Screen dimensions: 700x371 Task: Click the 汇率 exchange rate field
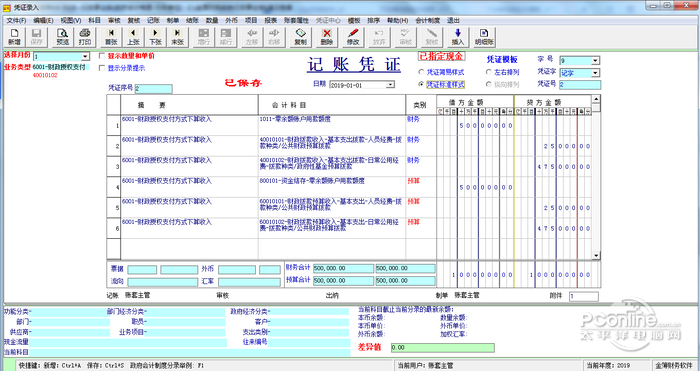[250, 282]
